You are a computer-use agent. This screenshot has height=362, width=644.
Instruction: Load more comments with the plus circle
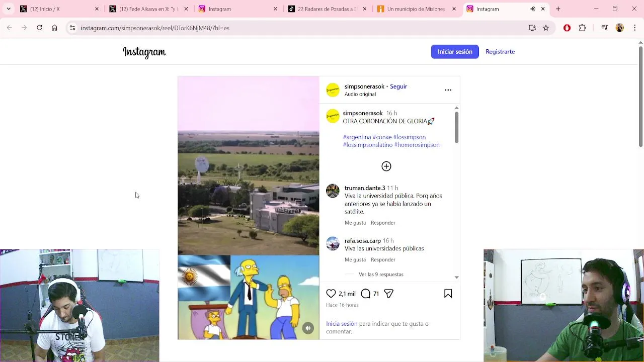pos(386,166)
